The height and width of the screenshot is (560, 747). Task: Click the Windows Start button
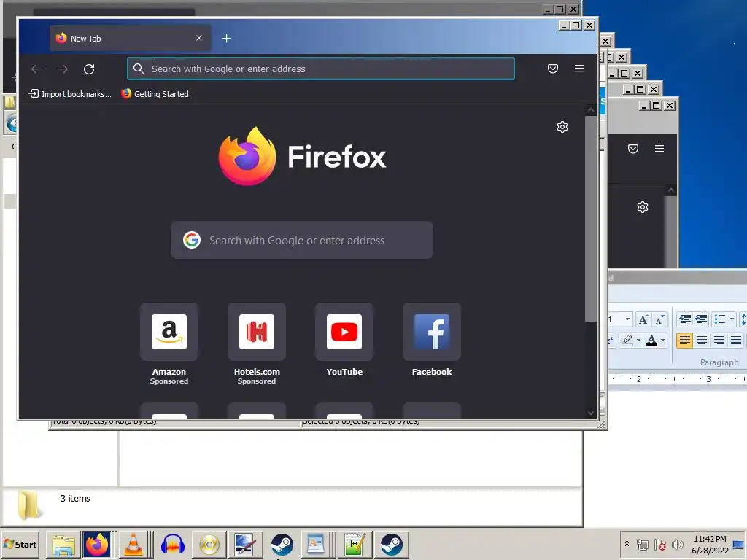[20, 544]
